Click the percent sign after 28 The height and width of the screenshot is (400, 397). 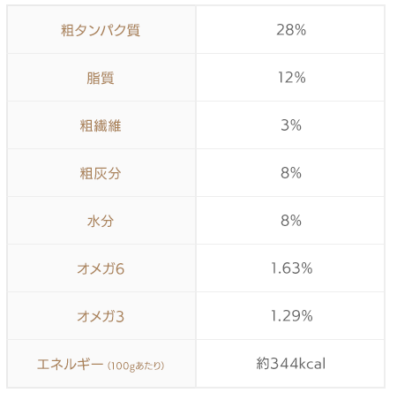coord(300,30)
